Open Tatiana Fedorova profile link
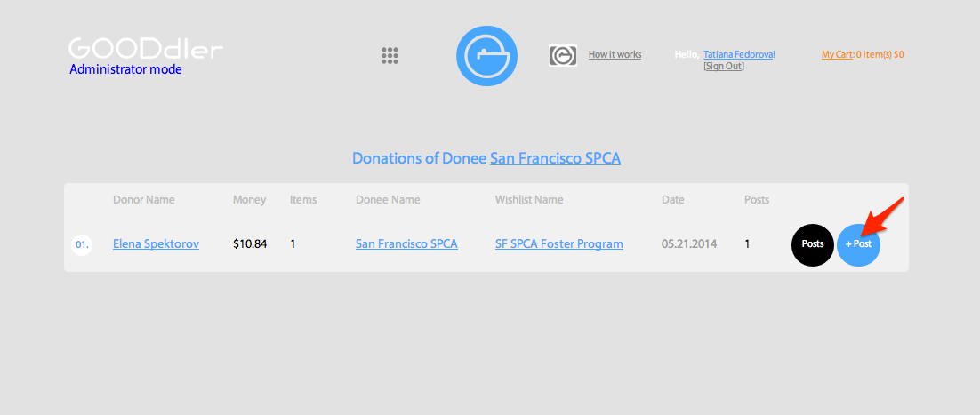The image size is (980, 415). (739, 54)
